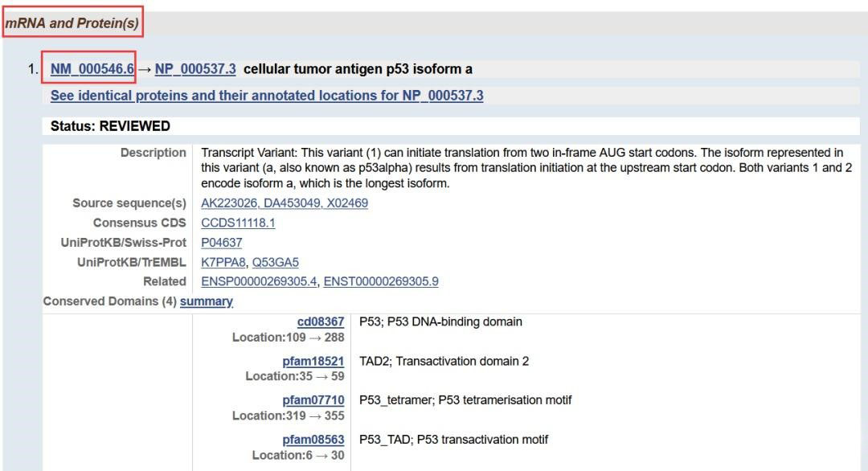The image size is (868, 471).
Task: Open source sequence X02469
Action: [347, 203]
